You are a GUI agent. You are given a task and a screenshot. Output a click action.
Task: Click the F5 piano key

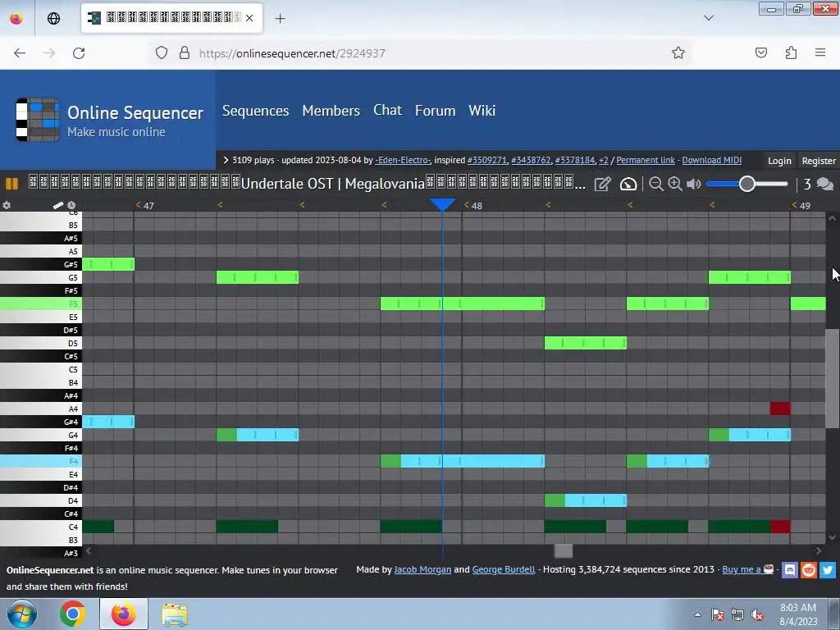pos(41,304)
